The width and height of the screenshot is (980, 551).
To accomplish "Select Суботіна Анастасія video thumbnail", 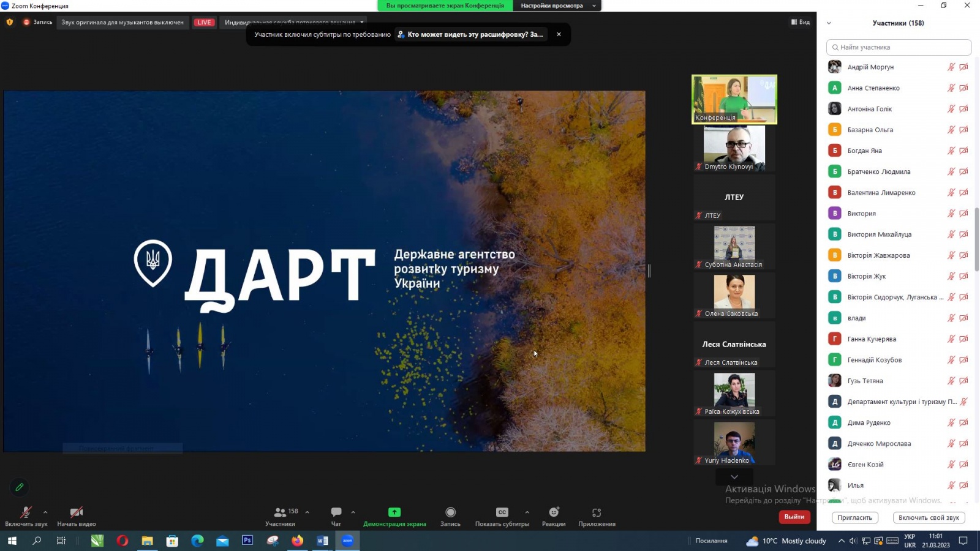I will (x=734, y=246).
